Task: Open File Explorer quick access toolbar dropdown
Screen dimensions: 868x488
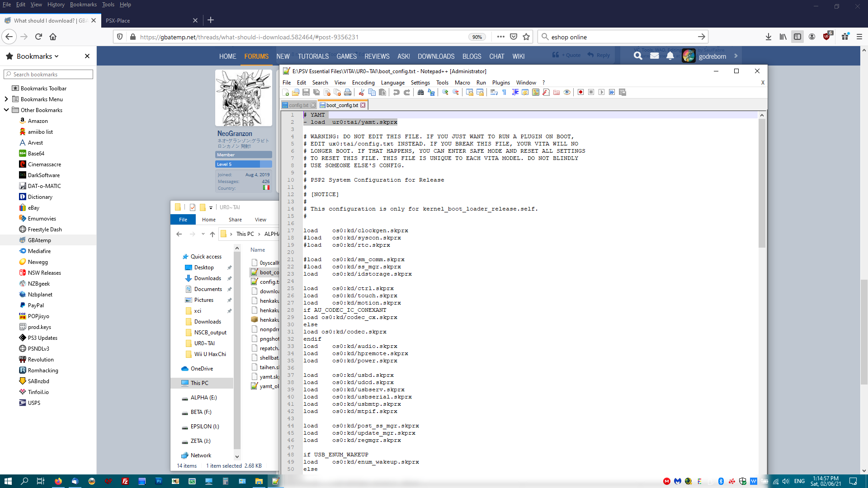Action: coord(211,208)
